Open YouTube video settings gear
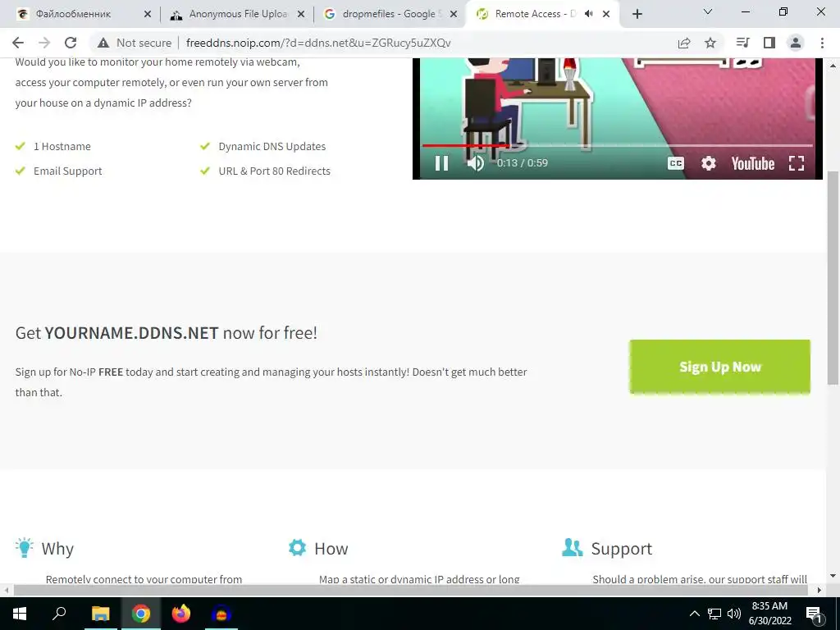 [x=708, y=163]
